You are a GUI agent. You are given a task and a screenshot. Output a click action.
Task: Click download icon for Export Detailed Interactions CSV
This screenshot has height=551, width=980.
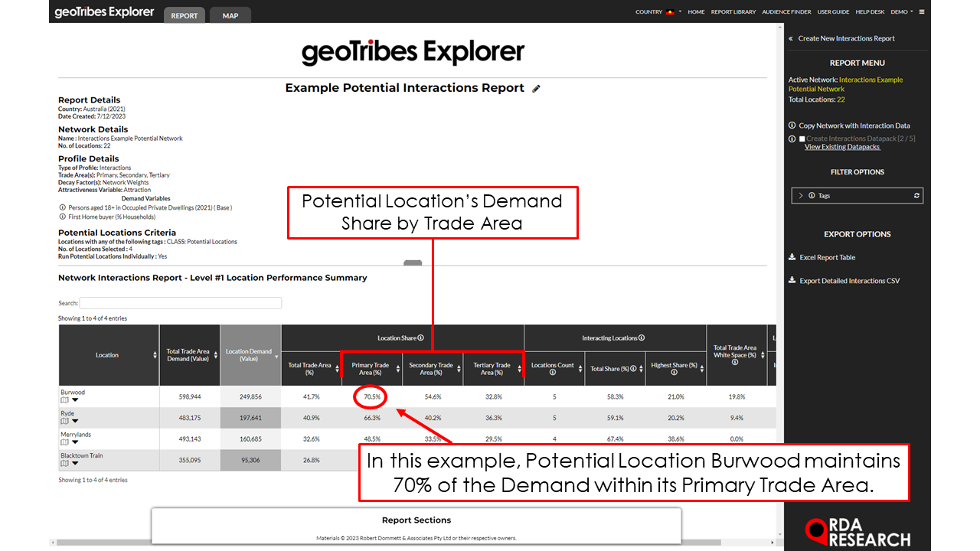click(x=792, y=281)
